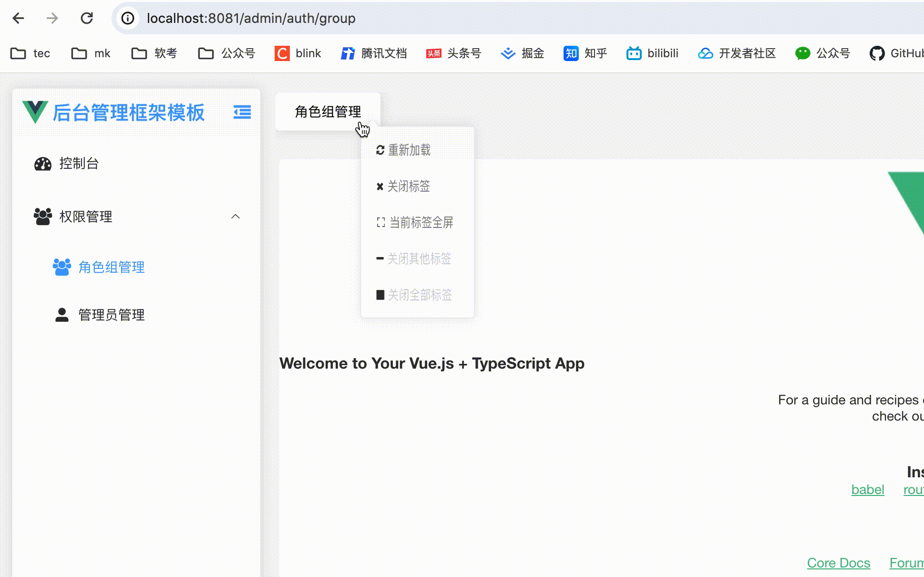Click the dashboard icon beside 控制台
This screenshot has height=577, width=924.
pyautogui.click(x=42, y=164)
